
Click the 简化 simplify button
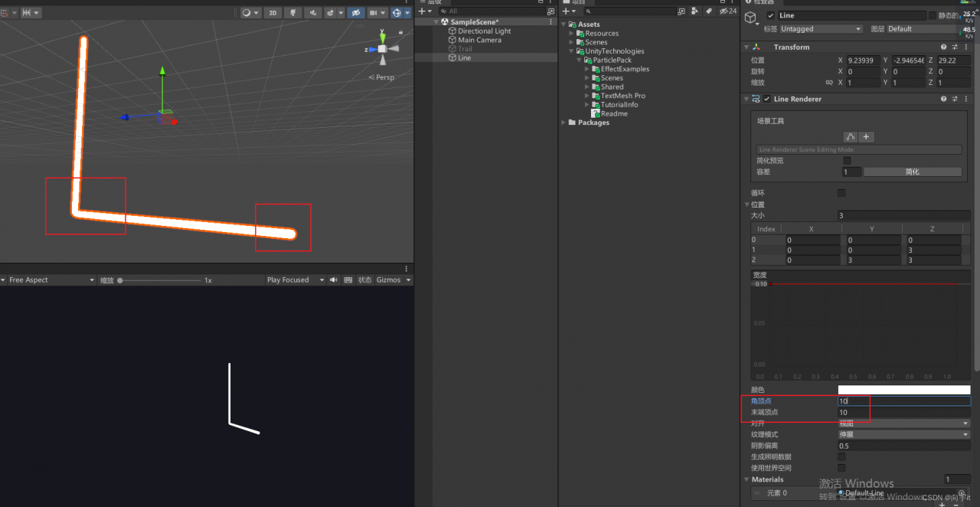[913, 172]
